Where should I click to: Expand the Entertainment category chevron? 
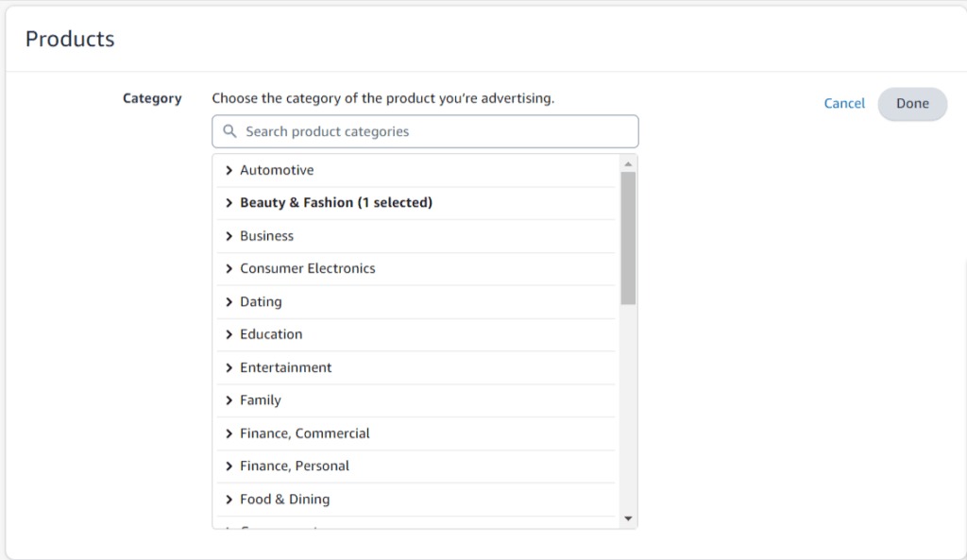[x=229, y=367]
